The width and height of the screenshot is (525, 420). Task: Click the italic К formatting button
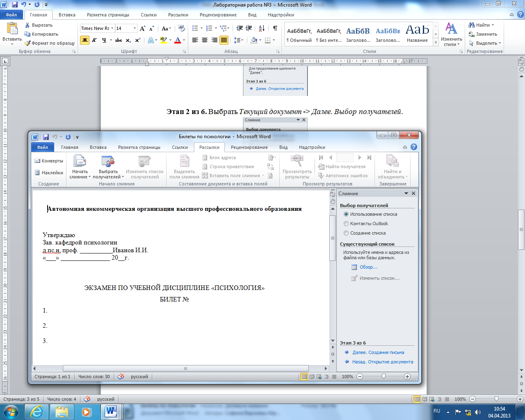[94, 40]
